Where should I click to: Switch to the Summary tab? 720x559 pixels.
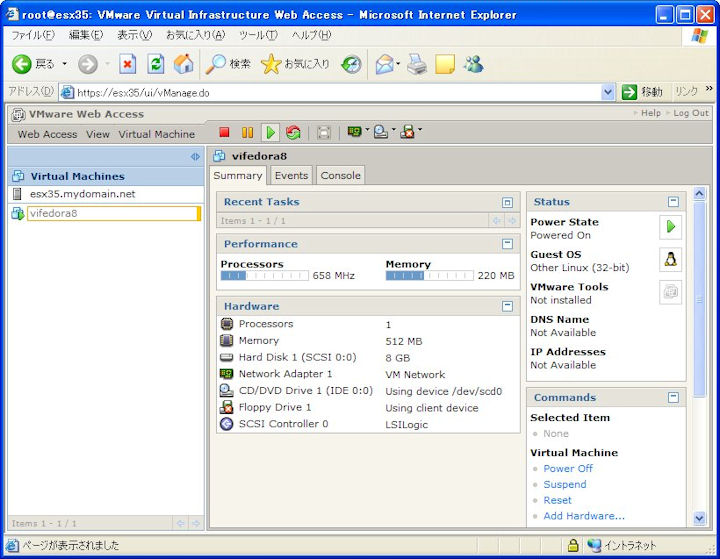pos(237,175)
